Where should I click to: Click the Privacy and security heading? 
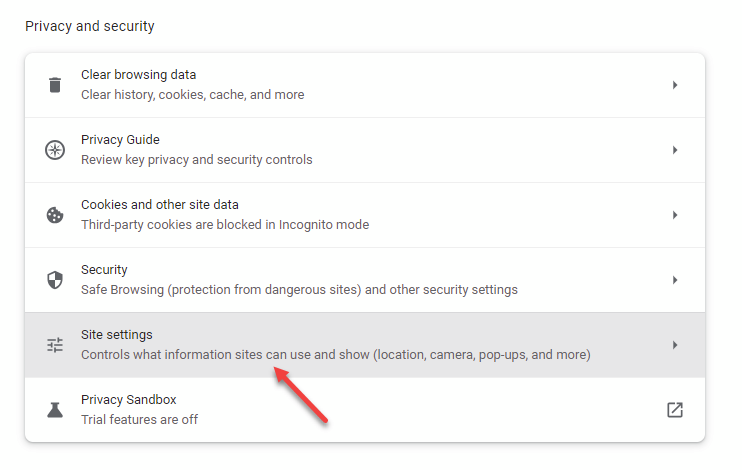[90, 26]
